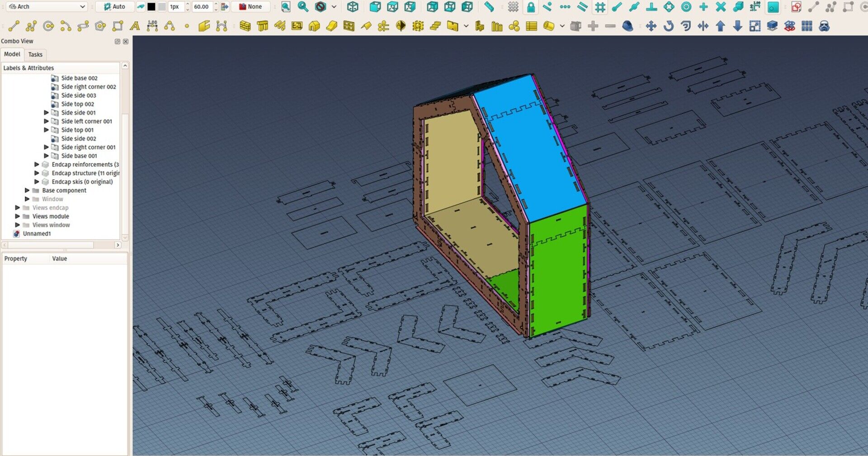Image resolution: width=868 pixels, height=456 pixels.
Task: Select the Clone stormtrooper tool
Action: (825, 26)
